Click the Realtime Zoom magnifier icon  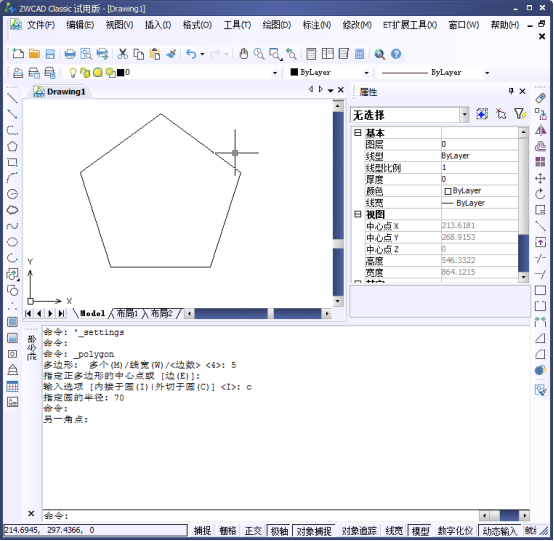tap(259, 54)
